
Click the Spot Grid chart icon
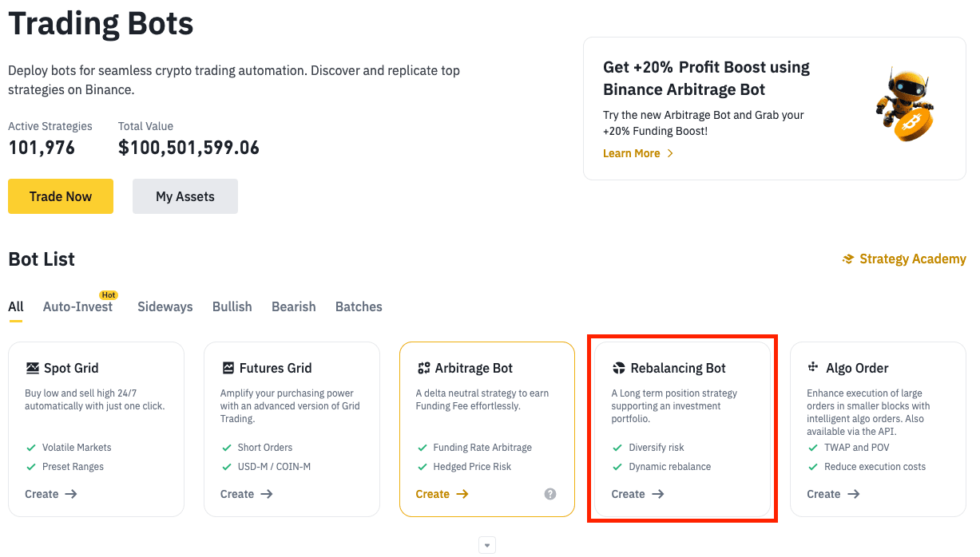click(x=32, y=368)
